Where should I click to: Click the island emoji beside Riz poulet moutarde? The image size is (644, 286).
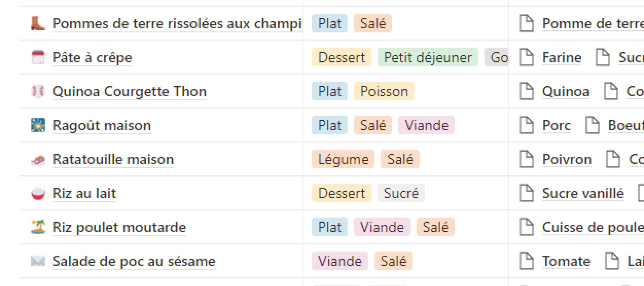click(38, 227)
